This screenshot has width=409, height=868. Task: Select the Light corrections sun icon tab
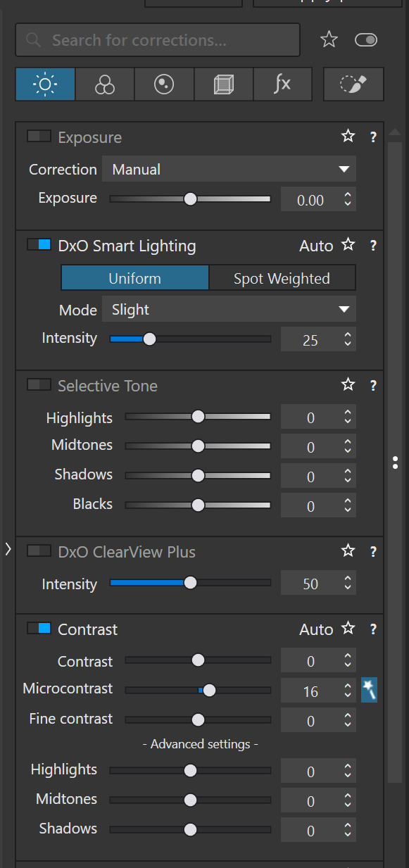45,85
